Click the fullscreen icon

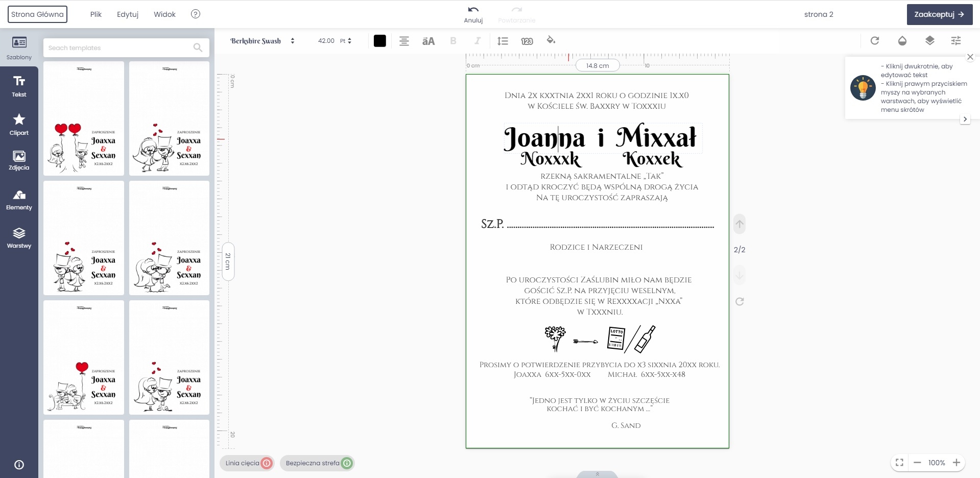pos(900,463)
